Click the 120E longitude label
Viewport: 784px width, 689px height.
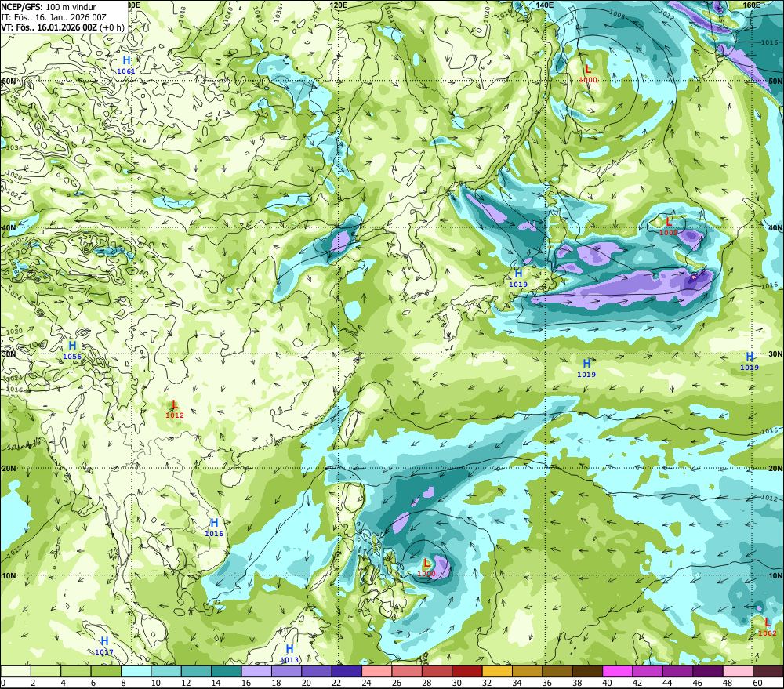pos(339,5)
